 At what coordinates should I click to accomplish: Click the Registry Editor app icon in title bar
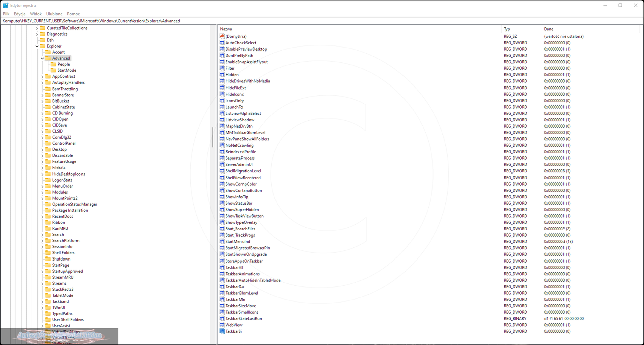click(6, 5)
